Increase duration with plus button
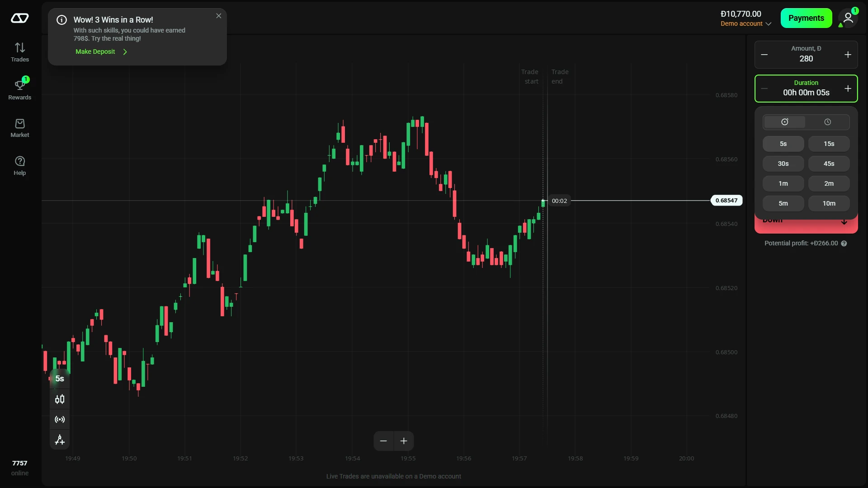The image size is (868, 488). coord(848,89)
